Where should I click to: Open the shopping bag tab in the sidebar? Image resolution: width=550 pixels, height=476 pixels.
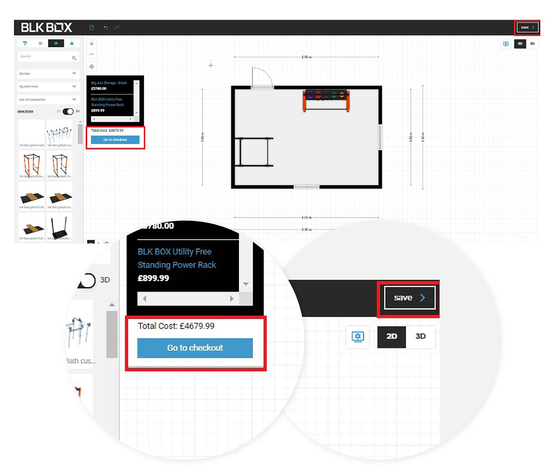click(x=72, y=43)
